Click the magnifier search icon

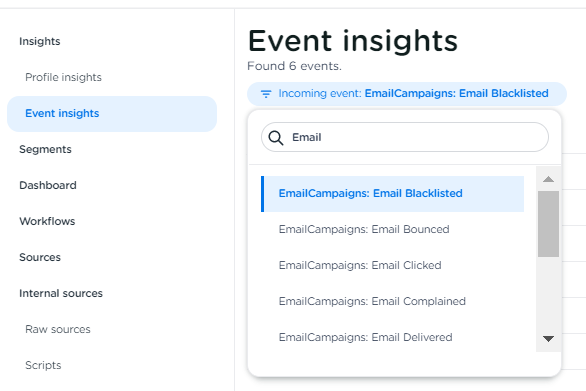click(x=276, y=138)
